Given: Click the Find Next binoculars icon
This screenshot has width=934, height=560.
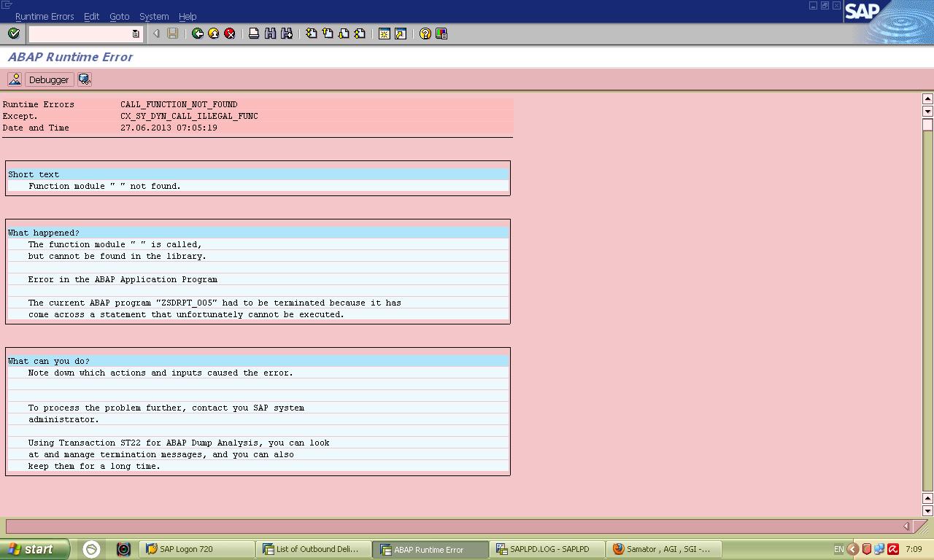Looking at the screenshot, I should pyautogui.click(x=287, y=34).
